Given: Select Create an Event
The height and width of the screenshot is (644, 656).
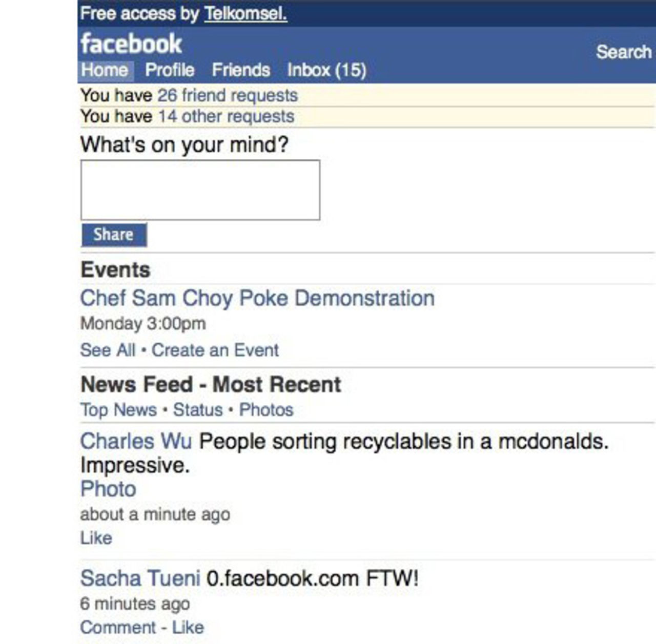Looking at the screenshot, I should pos(215,350).
